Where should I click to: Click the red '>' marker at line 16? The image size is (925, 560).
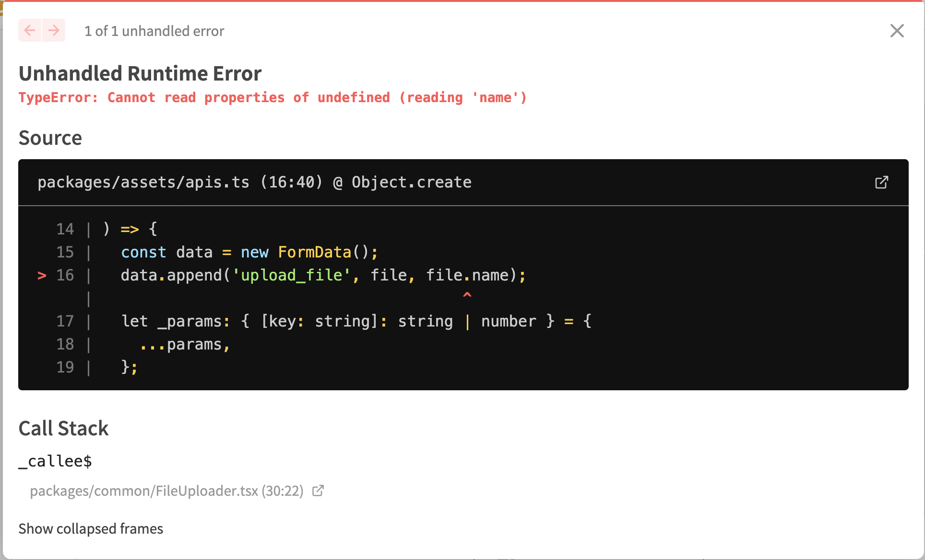[x=42, y=275]
